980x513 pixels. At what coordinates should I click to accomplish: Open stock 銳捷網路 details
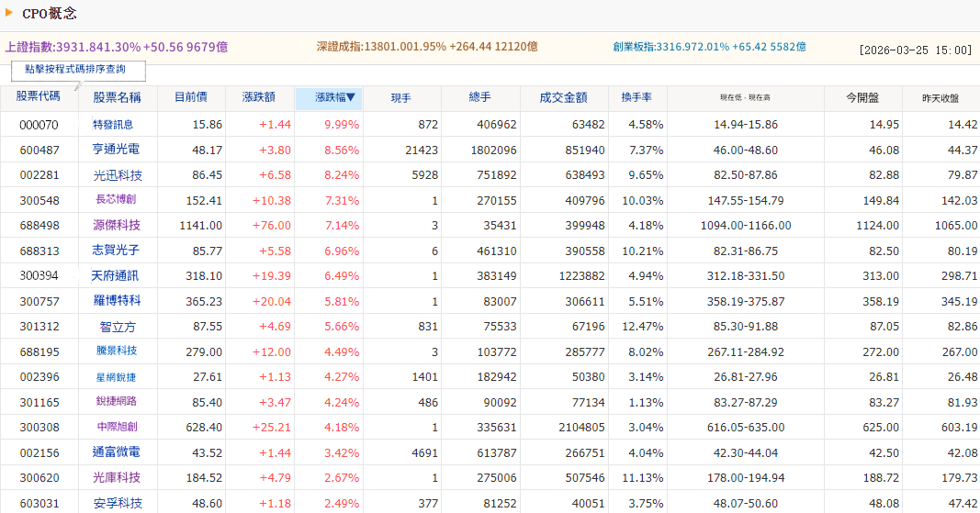coord(117,401)
